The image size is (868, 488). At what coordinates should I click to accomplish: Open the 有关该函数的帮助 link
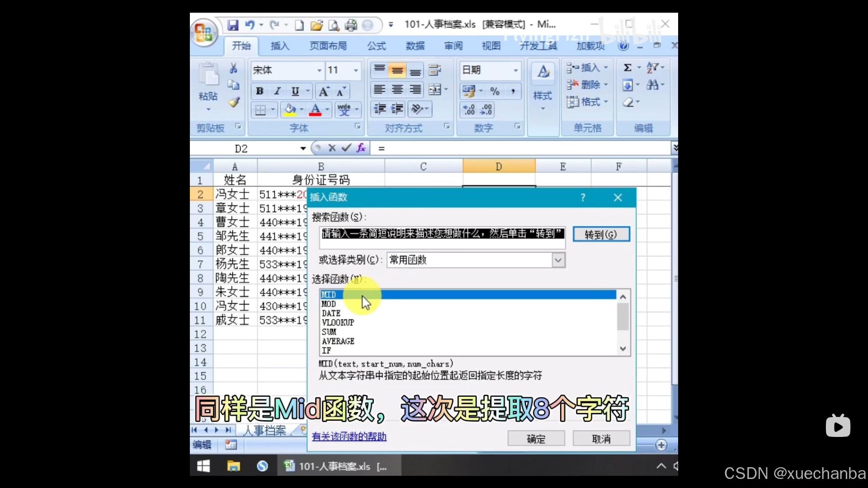click(x=349, y=436)
